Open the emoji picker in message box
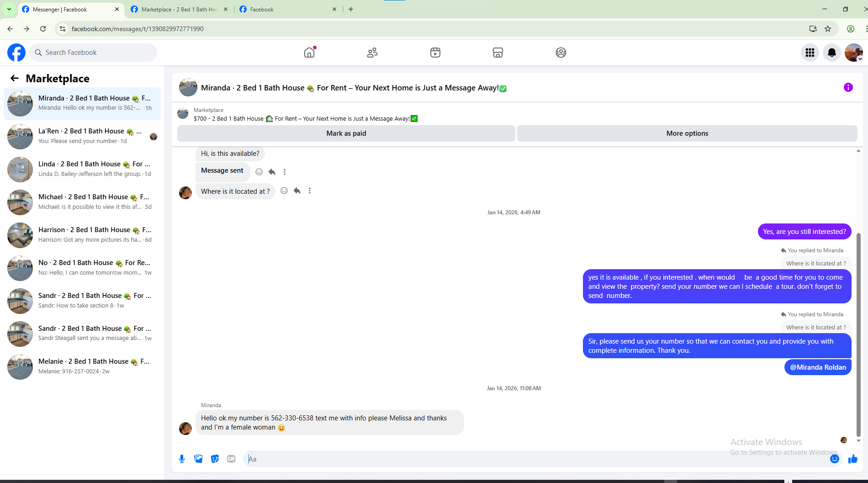The height and width of the screenshot is (483, 868). [834, 459]
